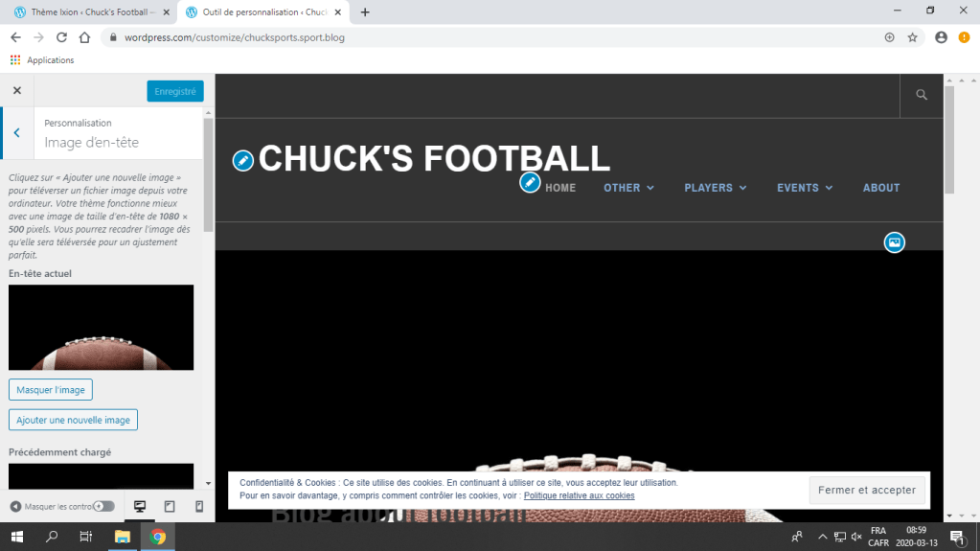Close the customizer with the X icon

(16, 90)
